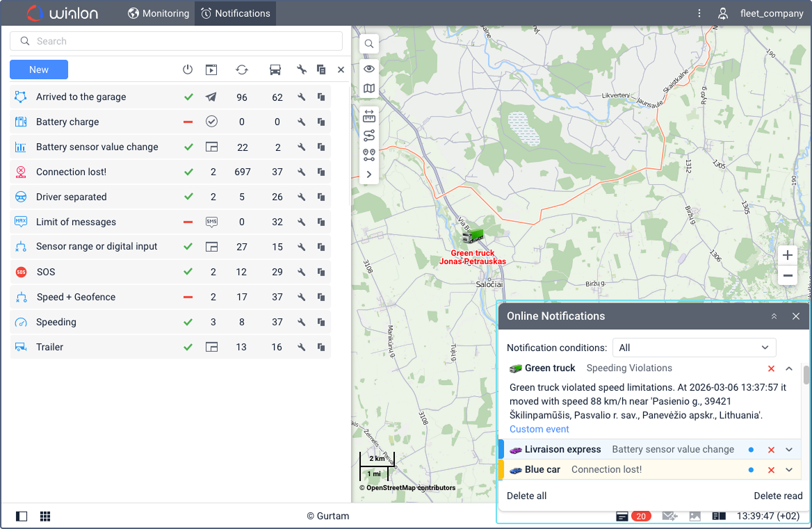Click the online notifications panel scrollbar
This screenshot has height=529, width=812.
point(806,376)
